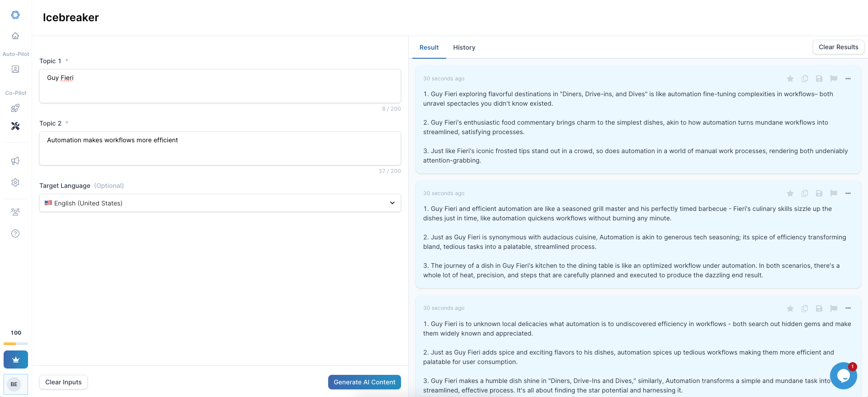868x397 pixels.
Task: Click the "37 / 200" character counter
Action: [x=390, y=171]
